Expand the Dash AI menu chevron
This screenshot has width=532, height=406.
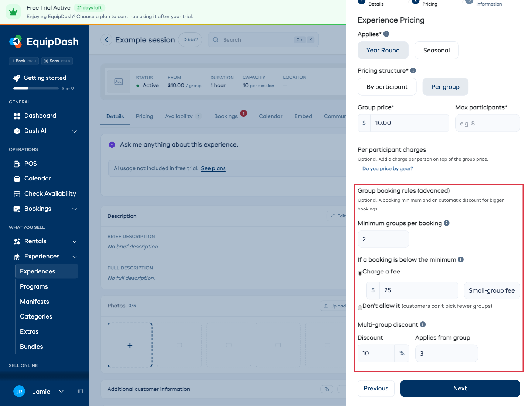(75, 131)
